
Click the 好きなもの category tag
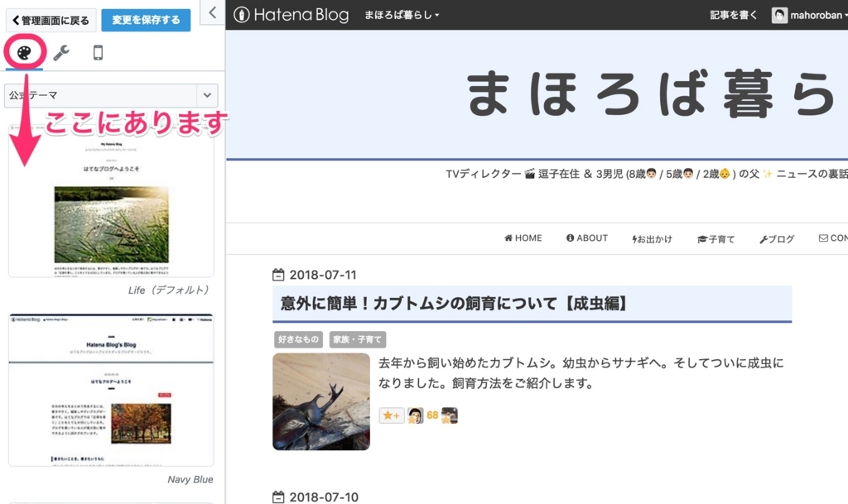(298, 339)
